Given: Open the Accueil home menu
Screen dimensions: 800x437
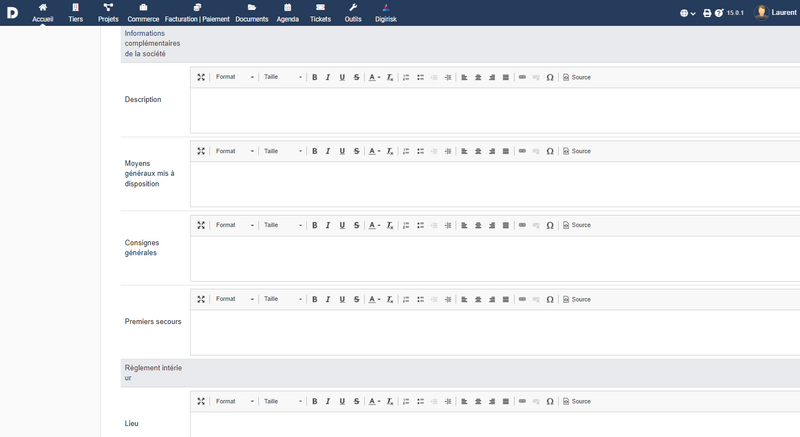Looking at the screenshot, I should (x=42, y=13).
